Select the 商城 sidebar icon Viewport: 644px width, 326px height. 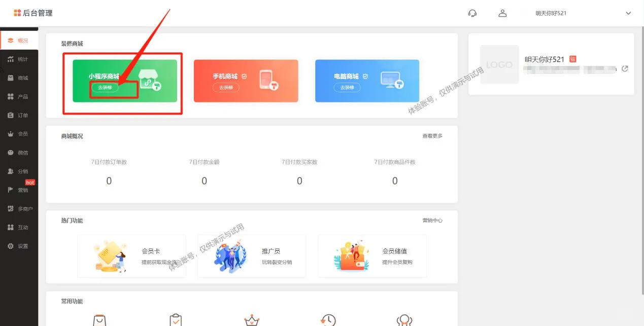19,78
